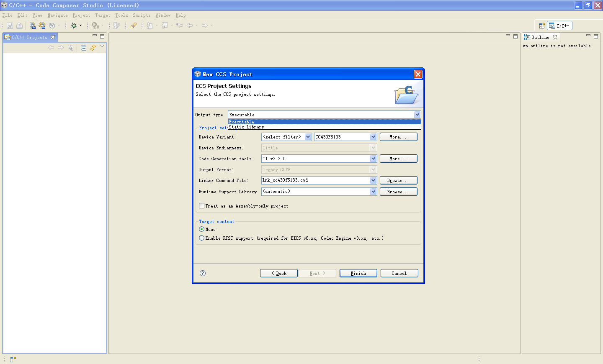The width and height of the screenshot is (603, 364).
Task: Open the Build toolbar dropdown arrow
Action: point(59,26)
